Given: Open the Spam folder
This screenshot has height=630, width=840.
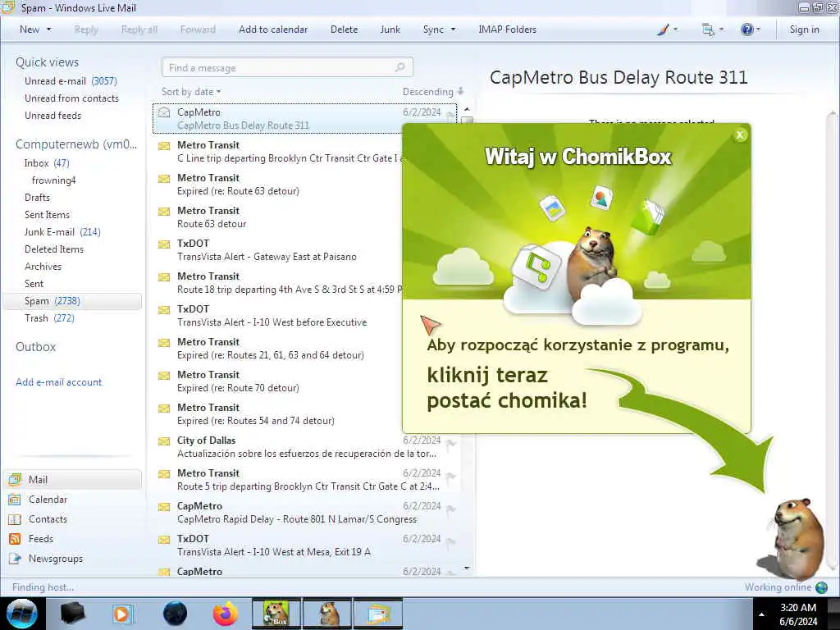Looking at the screenshot, I should [x=72, y=300].
